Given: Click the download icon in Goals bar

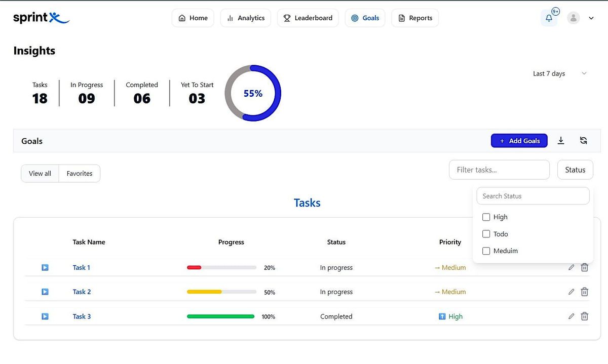Looking at the screenshot, I should click(x=561, y=141).
